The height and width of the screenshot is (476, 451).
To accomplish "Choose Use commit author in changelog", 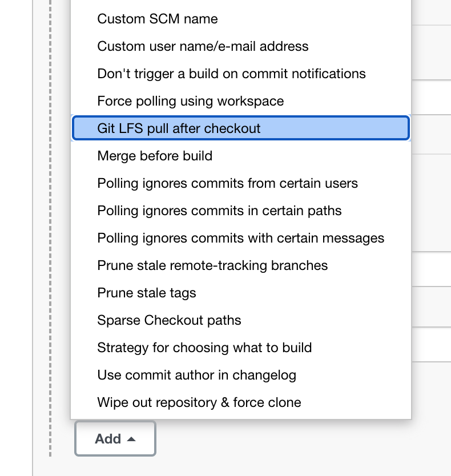I will 241,375.
